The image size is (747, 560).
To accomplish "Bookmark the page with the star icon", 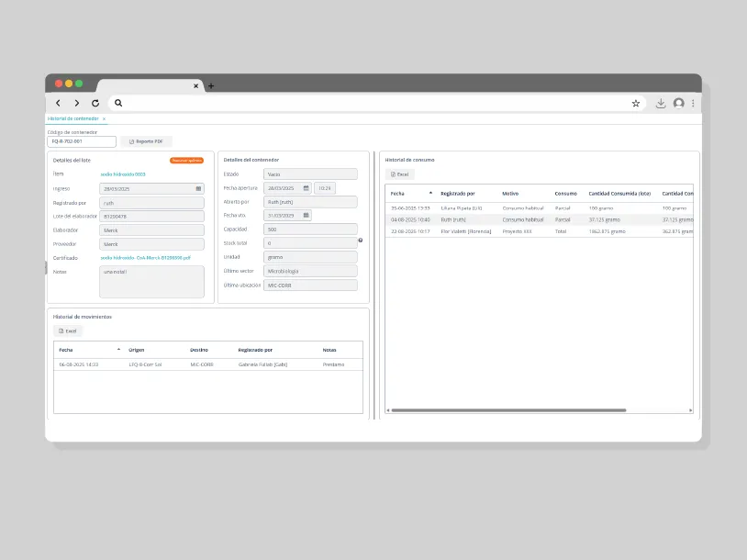I will pyautogui.click(x=636, y=104).
